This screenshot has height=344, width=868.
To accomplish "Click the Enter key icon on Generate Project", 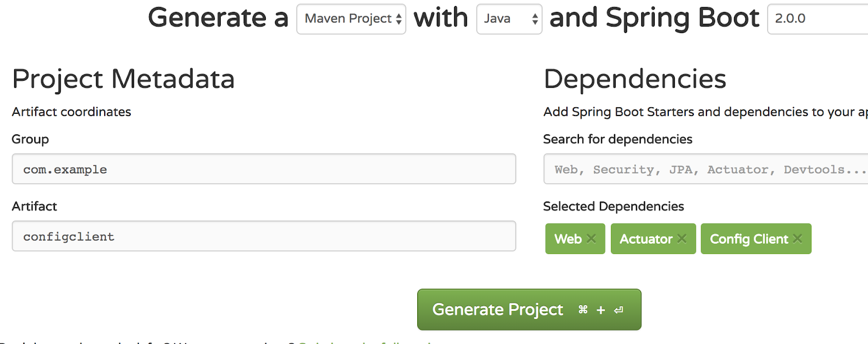I will pos(618,310).
